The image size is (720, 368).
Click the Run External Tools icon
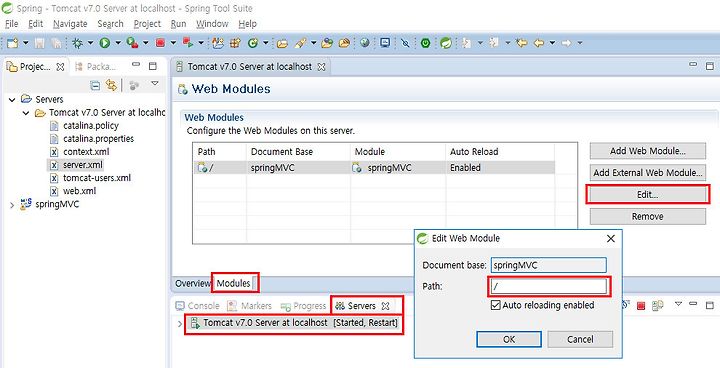(132, 43)
